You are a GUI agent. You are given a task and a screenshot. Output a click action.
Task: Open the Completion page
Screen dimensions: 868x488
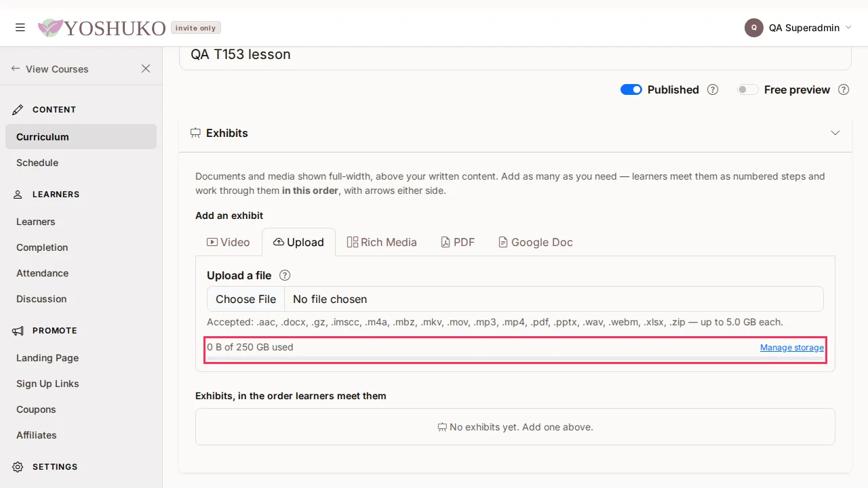coord(81,247)
